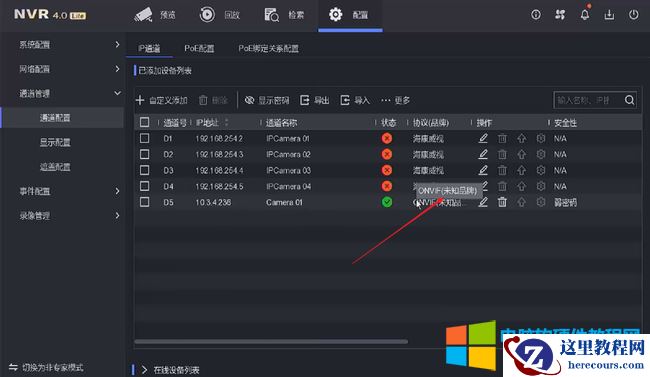The image size is (650, 377).
Task: Click the search magnifier icon
Action: (629, 100)
